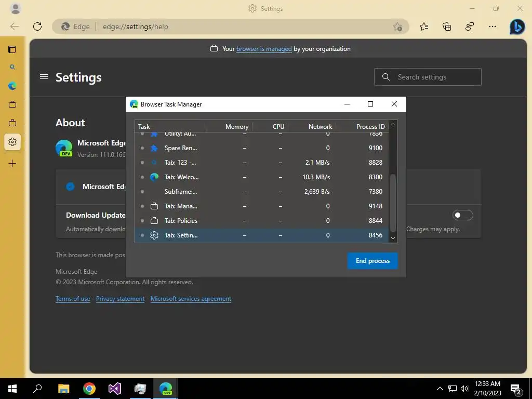
Task: Open network status icon in tray
Action: pyautogui.click(x=453, y=389)
